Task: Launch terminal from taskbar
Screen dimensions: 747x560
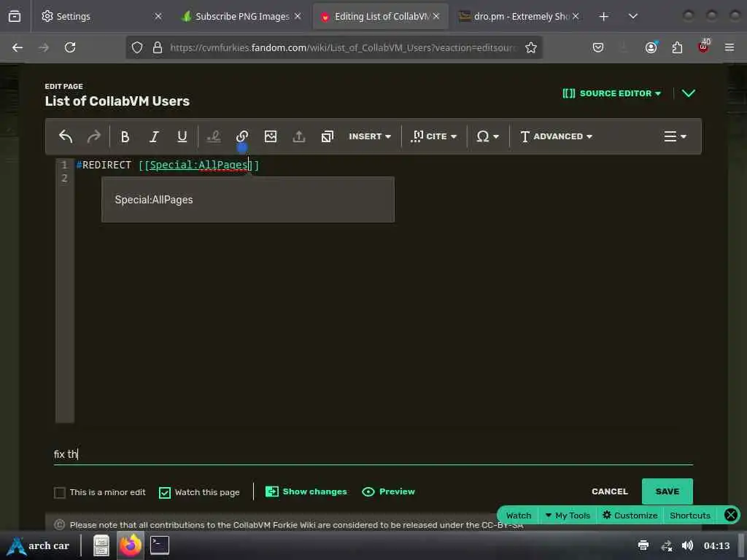Action: (x=160, y=545)
